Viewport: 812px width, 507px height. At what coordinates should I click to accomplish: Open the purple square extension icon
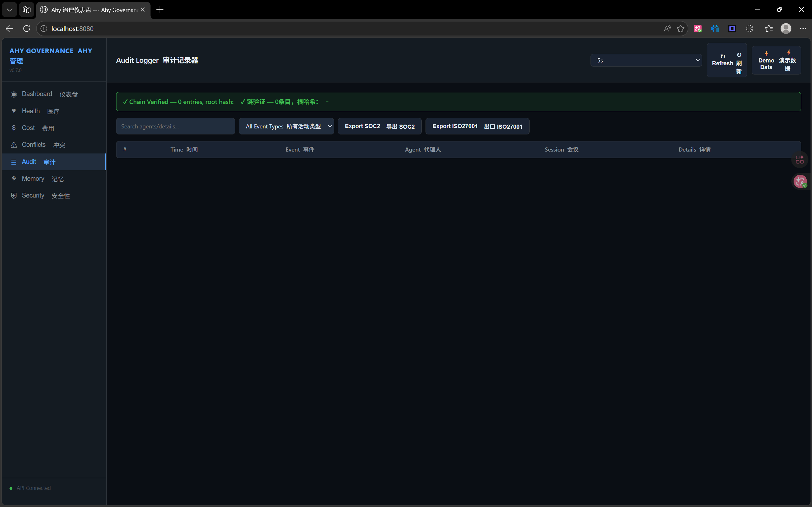[x=732, y=29]
